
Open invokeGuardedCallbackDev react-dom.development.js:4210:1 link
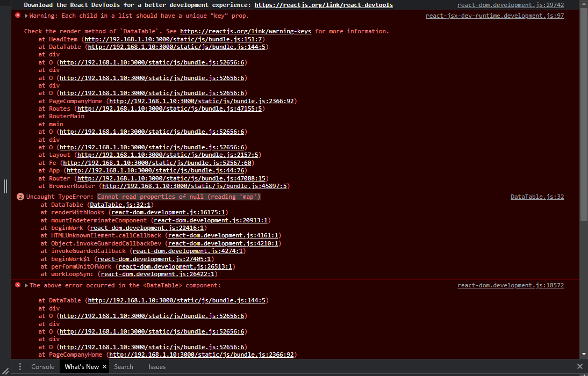coord(223,243)
